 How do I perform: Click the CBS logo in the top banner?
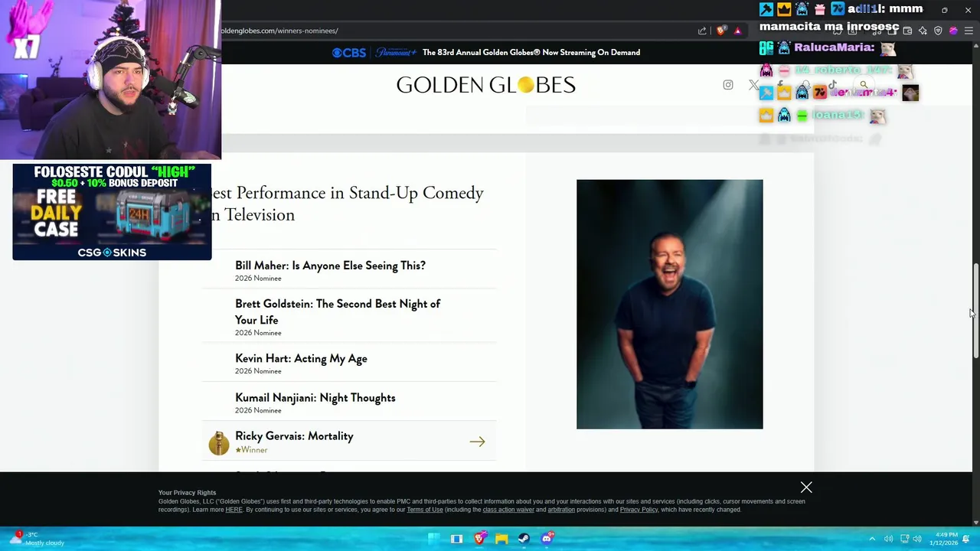pos(349,53)
